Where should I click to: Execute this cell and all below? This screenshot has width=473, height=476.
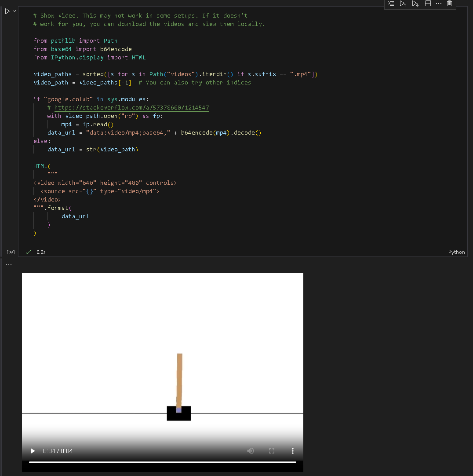coord(415,4)
